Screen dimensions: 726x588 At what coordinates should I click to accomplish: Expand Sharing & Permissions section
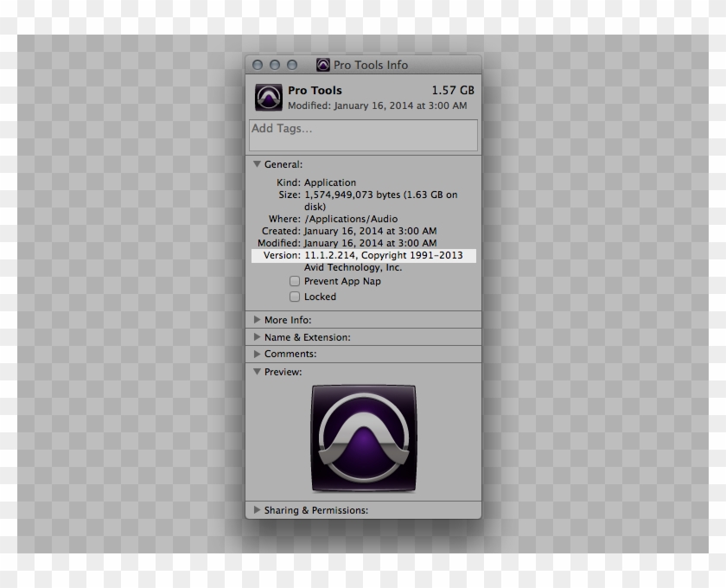257,509
